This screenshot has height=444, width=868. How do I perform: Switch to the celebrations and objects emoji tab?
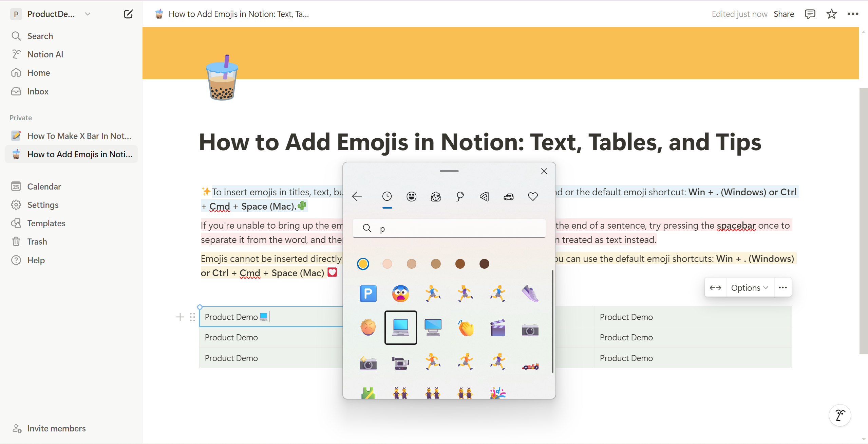(x=460, y=196)
